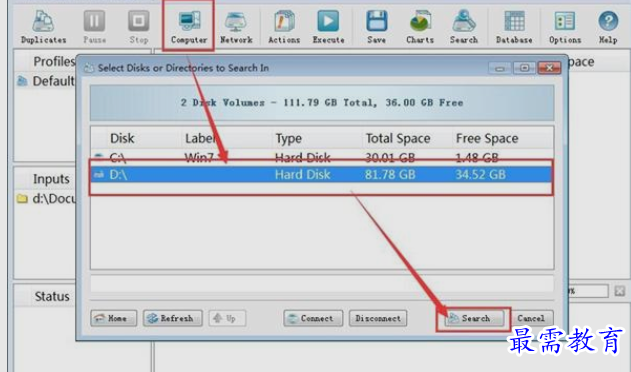The height and width of the screenshot is (372, 631).
Task: Open the Database toolbar icon
Action: tap(514, 27)
